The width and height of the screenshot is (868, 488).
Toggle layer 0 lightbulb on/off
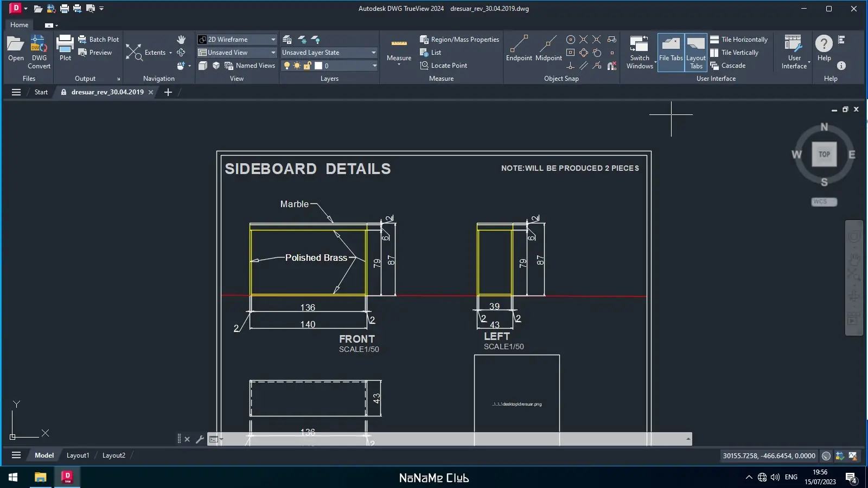click(x=287, y=66)
